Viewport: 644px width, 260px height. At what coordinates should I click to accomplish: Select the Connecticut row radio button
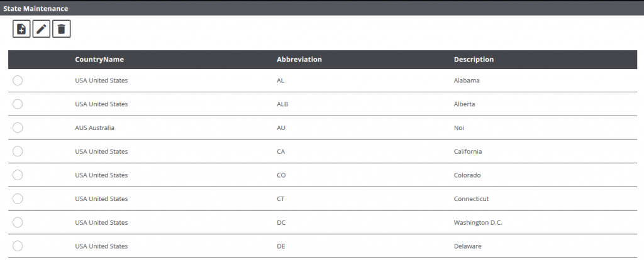pyautogui.click(x=18, y=198)
